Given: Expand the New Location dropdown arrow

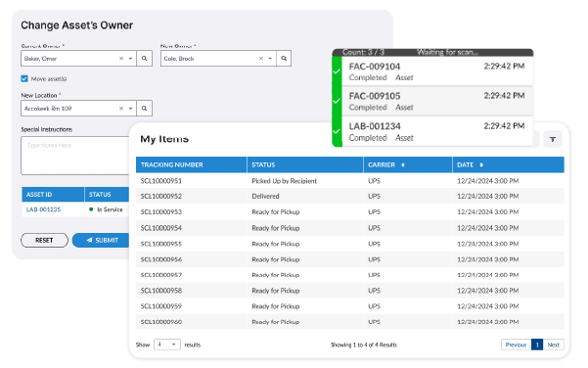Looking at the screenshot, I should [x=130, y=109].
